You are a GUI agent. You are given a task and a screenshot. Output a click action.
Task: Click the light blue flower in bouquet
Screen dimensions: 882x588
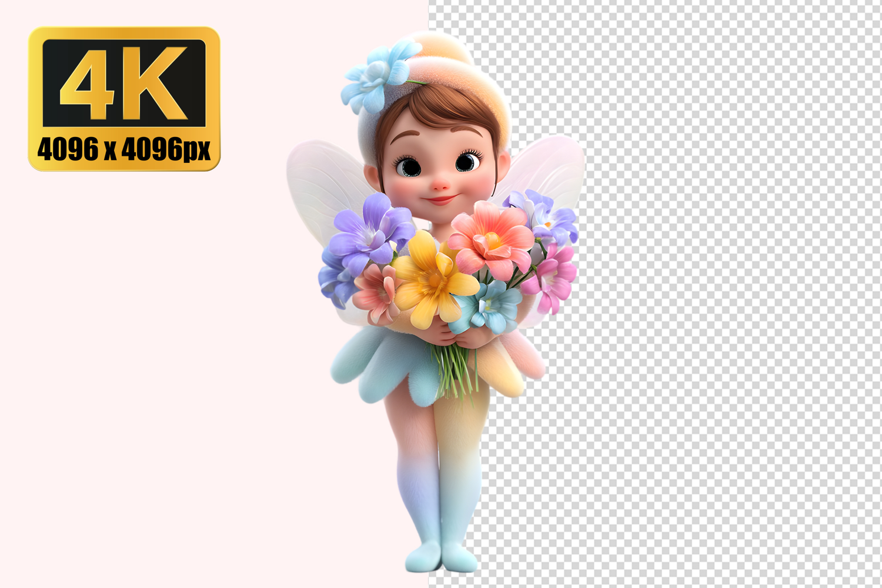click(488, 307)
